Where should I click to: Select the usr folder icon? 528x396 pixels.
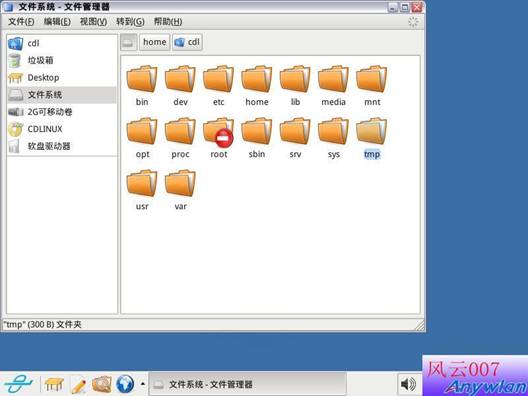(142, 184)
